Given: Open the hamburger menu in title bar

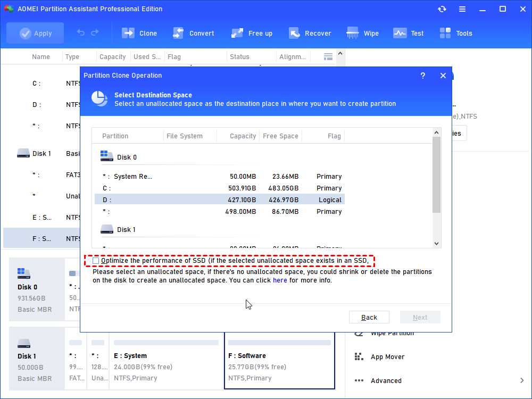Looking at the screenshot, I should 462,9.
